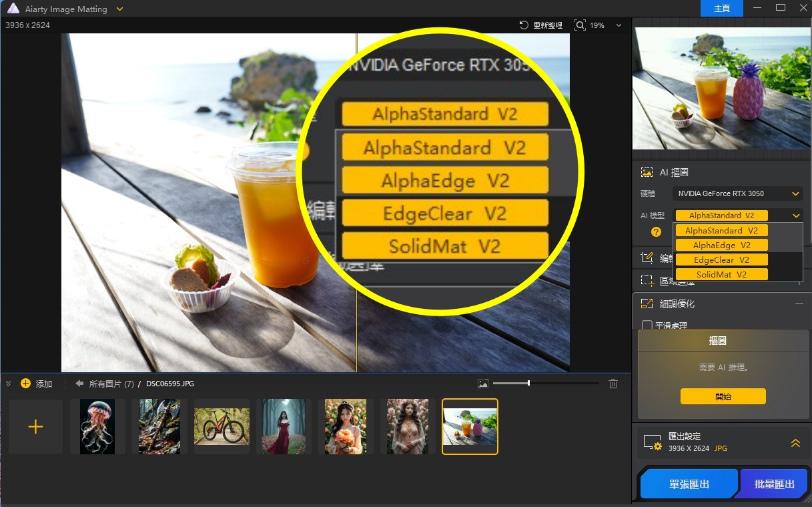812x507 pixels.
Task: Click the 開始 start button
Action: [x=723, y=396]
